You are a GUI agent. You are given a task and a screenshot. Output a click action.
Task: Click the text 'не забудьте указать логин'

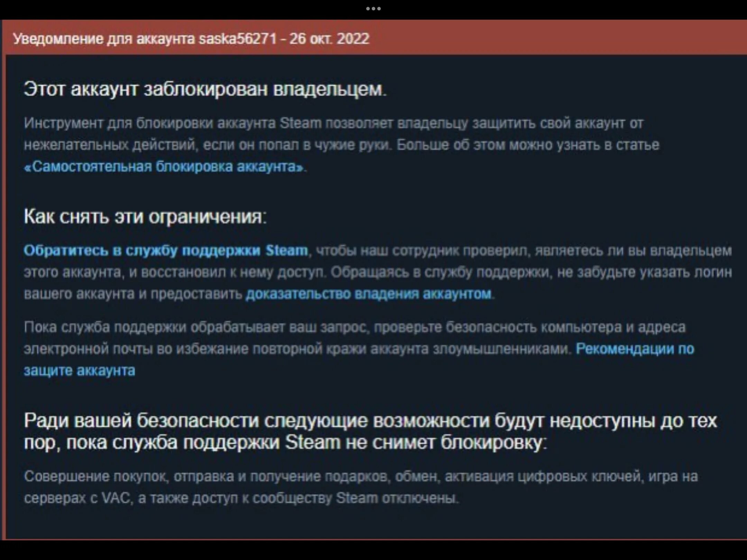coord(645,272)
